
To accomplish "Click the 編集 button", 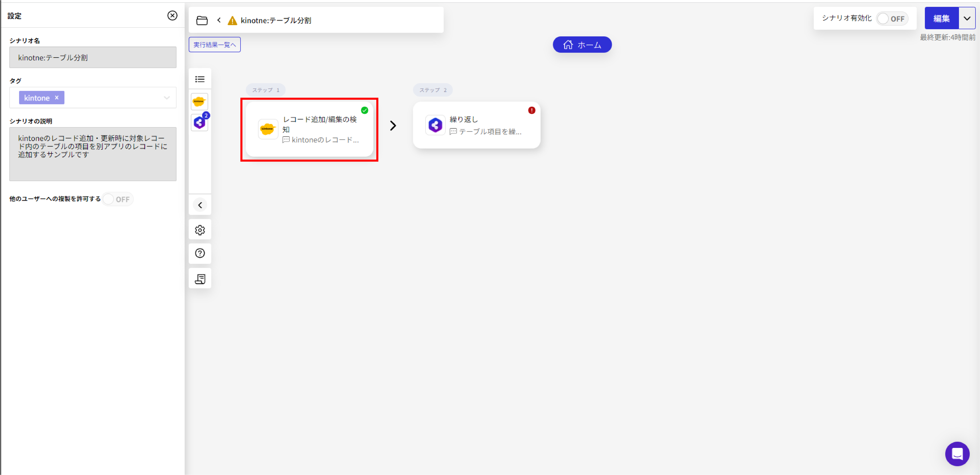I will point(941,18).
